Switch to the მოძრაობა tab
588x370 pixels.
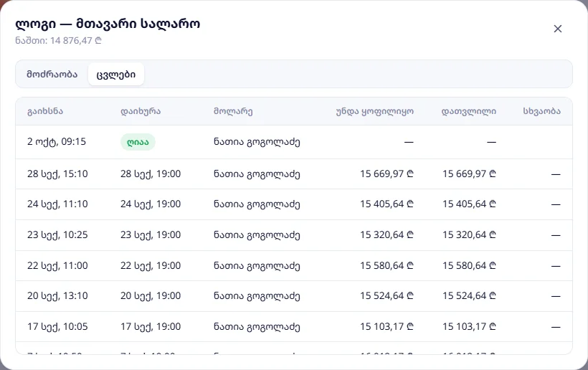click(x=52, y=75)
